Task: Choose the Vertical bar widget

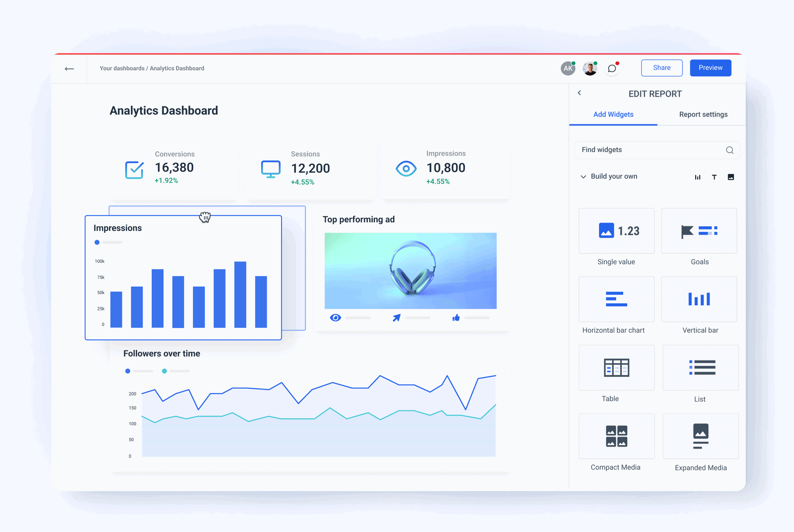Action: [699, 299]
